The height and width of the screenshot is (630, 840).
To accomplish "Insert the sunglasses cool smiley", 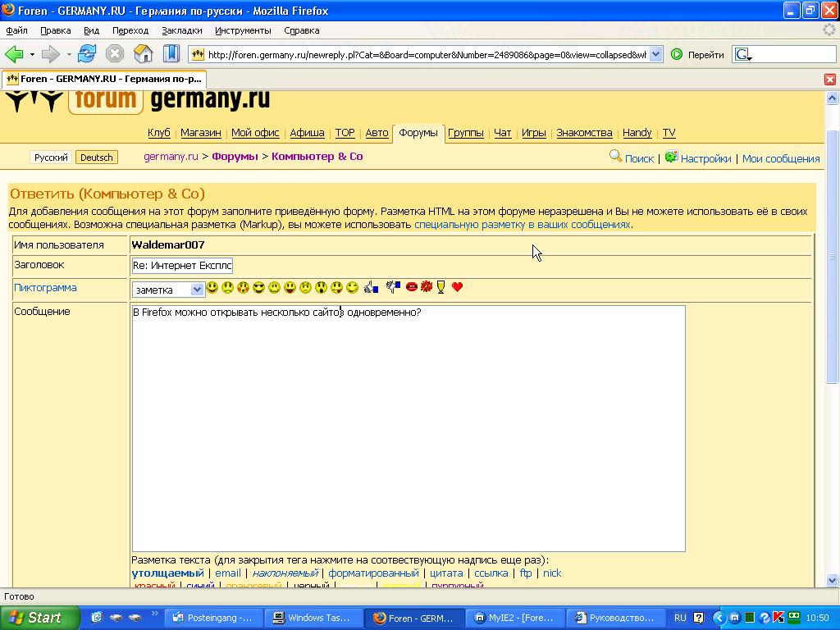I will pyautogui.click(x=258, y=288).
